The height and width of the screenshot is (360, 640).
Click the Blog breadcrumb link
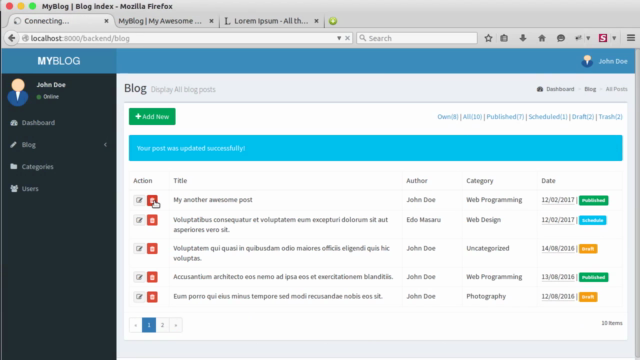point(590,89)
